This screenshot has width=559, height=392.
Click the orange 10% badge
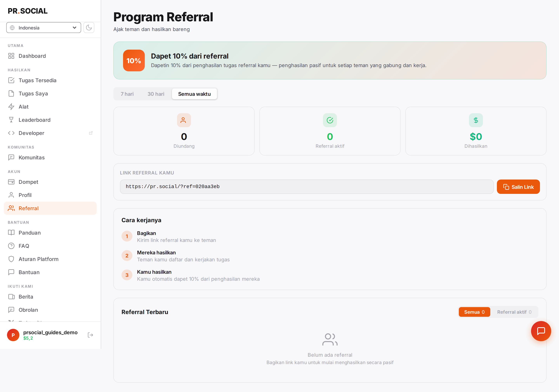pyautogui.click(x=134, y=60)
